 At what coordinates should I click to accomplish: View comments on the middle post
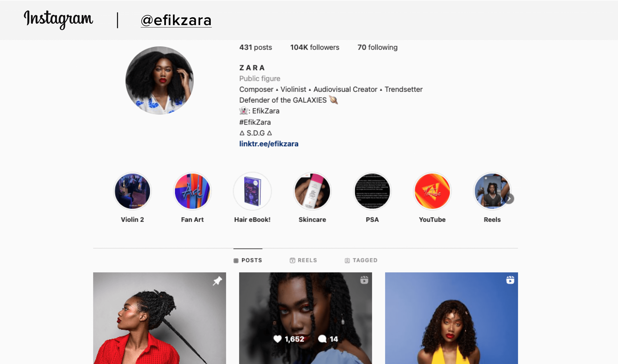click(328, 338)
